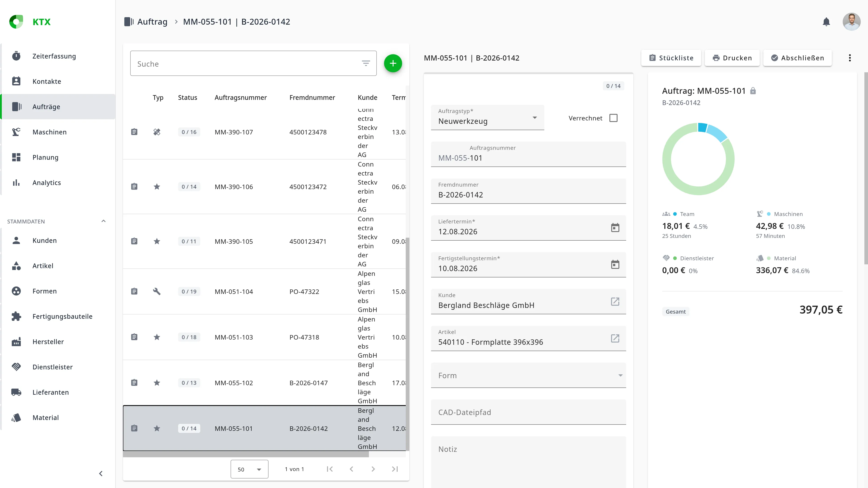Open Analytics section
The width and height of the screenshot is (868, 488).
coord(58,183)
